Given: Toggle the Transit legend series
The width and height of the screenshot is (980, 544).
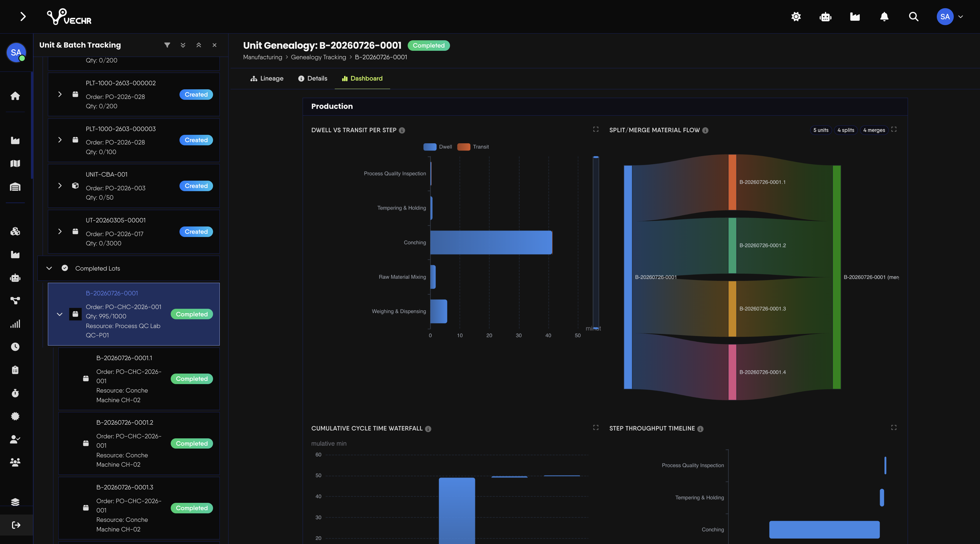Looking at the screenshot, I should (x=473, y=147).
